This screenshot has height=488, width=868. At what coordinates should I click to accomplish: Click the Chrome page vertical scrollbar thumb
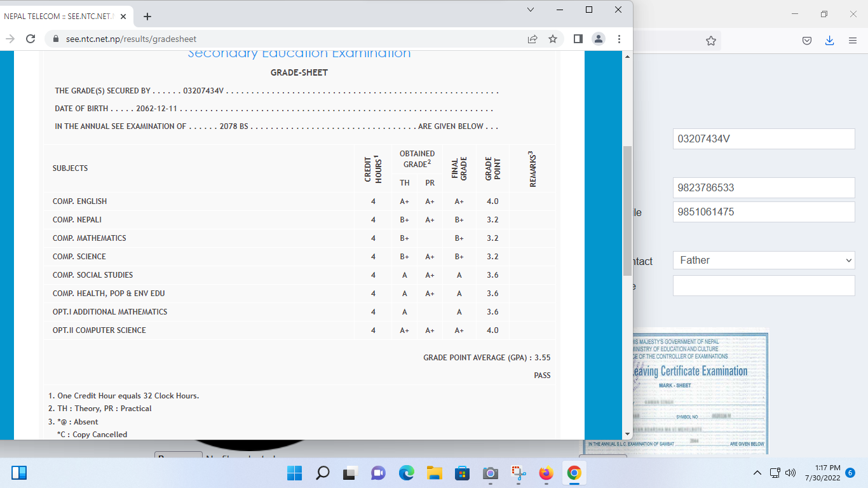coord(628,210)
